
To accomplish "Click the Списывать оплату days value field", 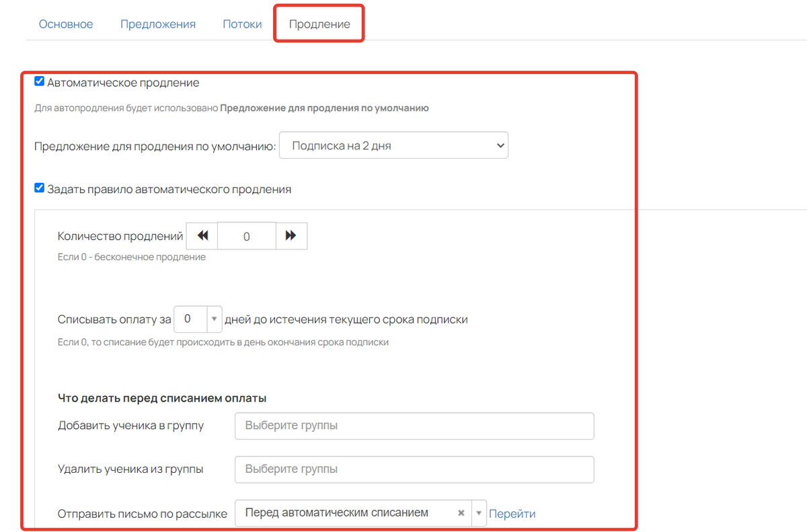I will [x=190, y=319].
